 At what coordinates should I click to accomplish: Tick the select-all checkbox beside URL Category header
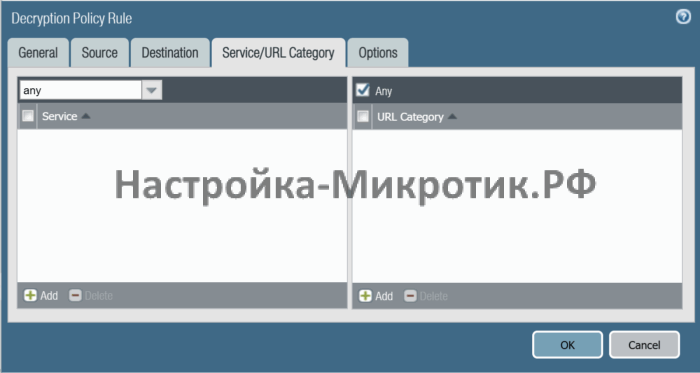tap(363, 116)
